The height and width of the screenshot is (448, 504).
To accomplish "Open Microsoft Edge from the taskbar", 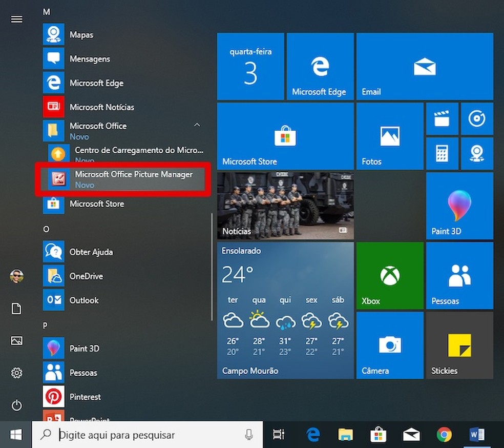I will [313, 434].
